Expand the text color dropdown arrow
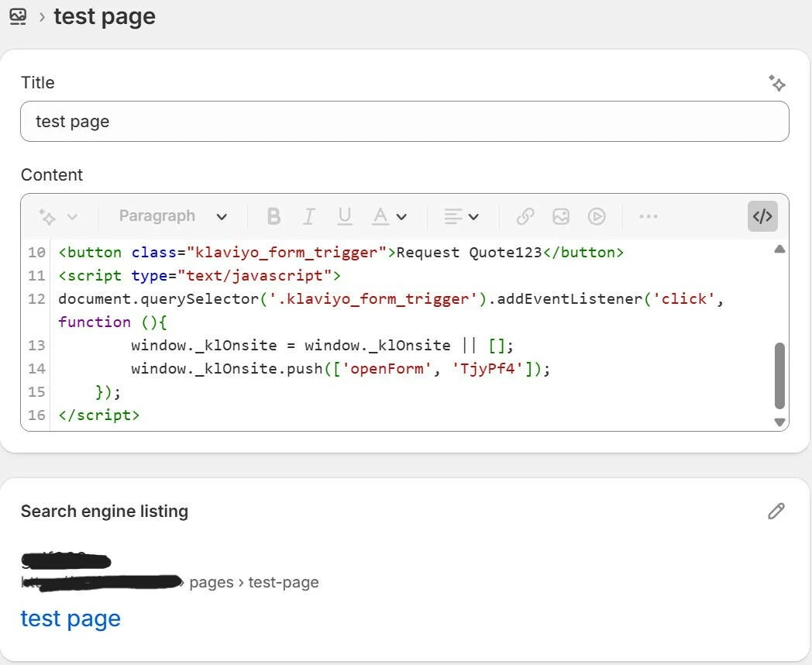Image resolution: width=812 pixels, height=665 pixels. 401,216
